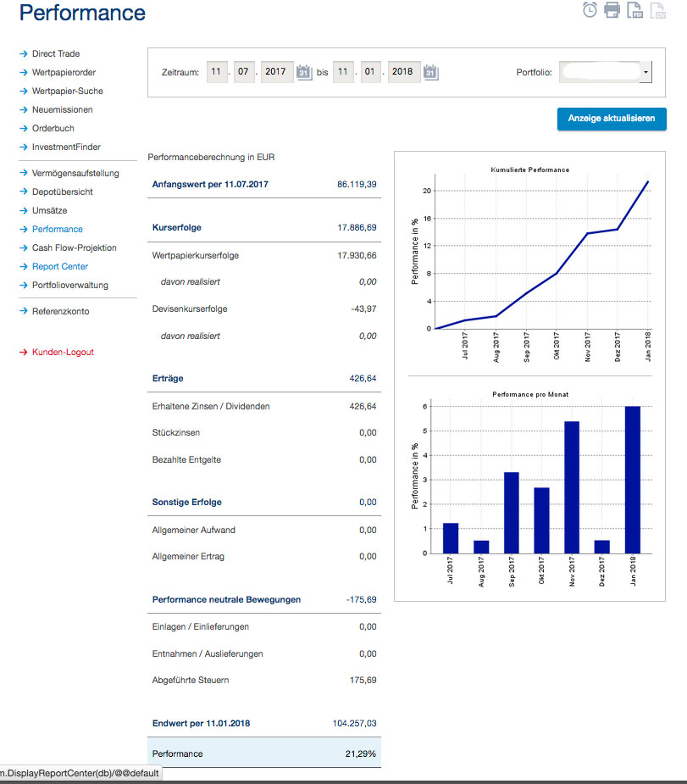The height and width of the screenshot is (784, 687).
Task: Click the Jan 2018 bar in monthly chart
Action: coord(632,480)
